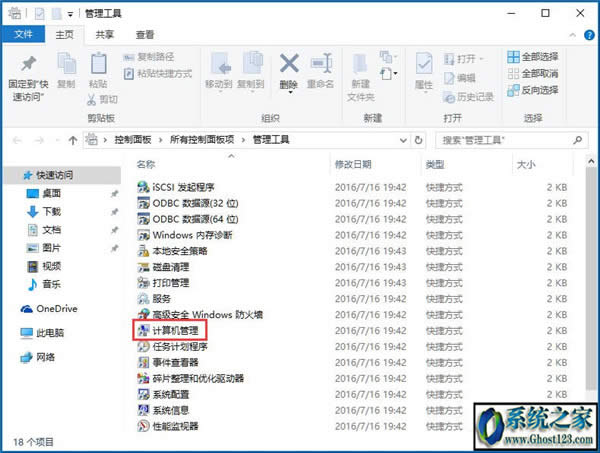Open the 服务 shortcut
Screen dimensions: 600x453
pos(162,298)
